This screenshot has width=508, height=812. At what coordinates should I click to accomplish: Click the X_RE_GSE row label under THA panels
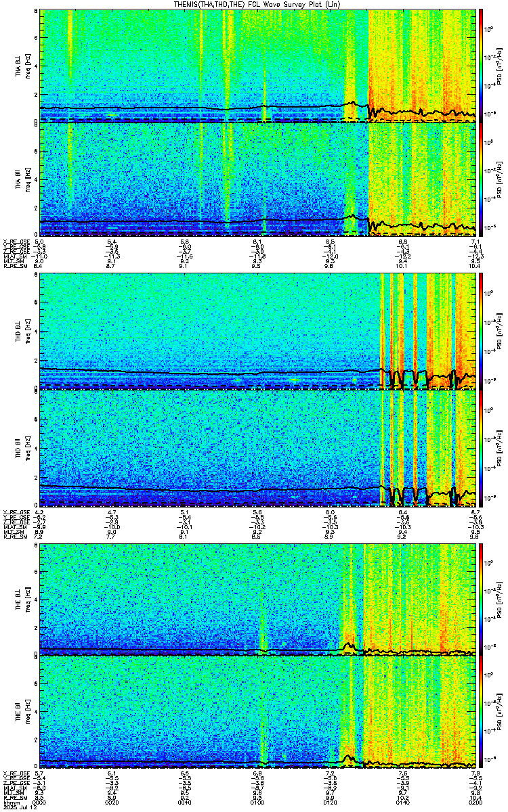(x=14, y=242)
